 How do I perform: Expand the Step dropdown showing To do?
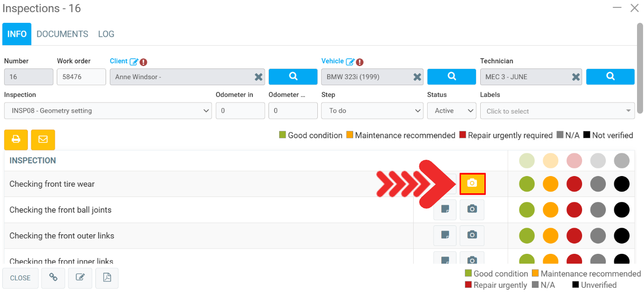pos(372,111)
